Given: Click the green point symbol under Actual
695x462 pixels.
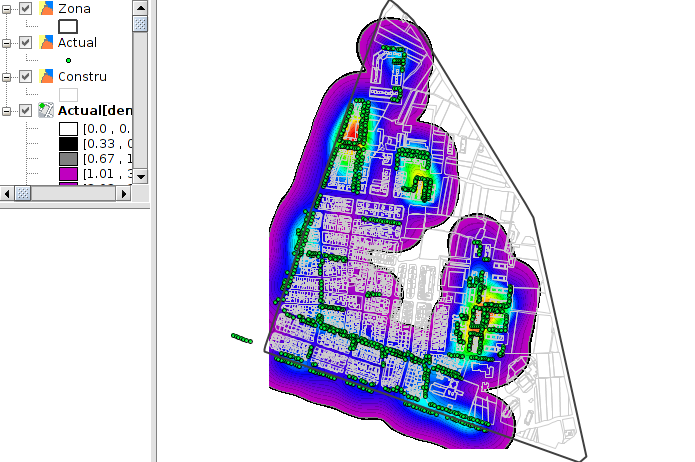Looking at the screenshot, I should click(68, 60).
